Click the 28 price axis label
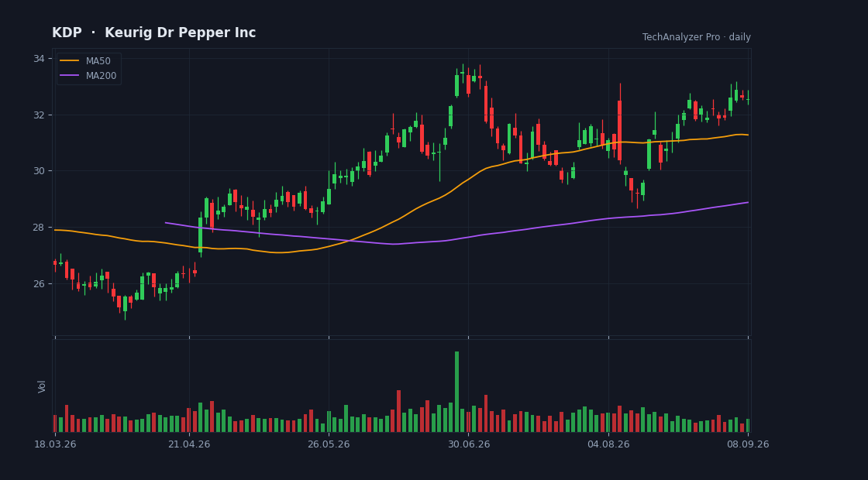The image size is (868, 480). coord(40,228)
